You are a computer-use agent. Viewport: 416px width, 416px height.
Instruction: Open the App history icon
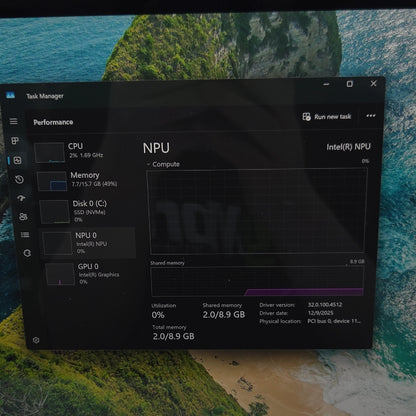19,179
